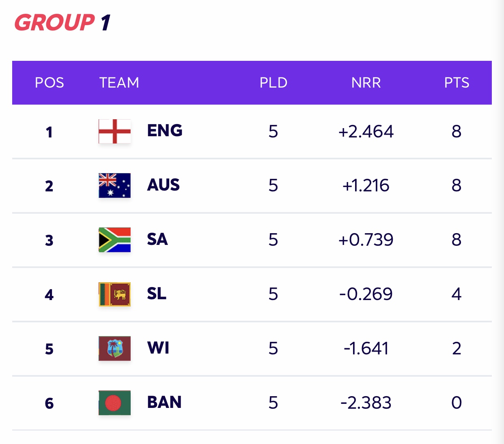Click the GROUP 1 heading
This screenshot has width=504, height=444.
pos(62,23)
